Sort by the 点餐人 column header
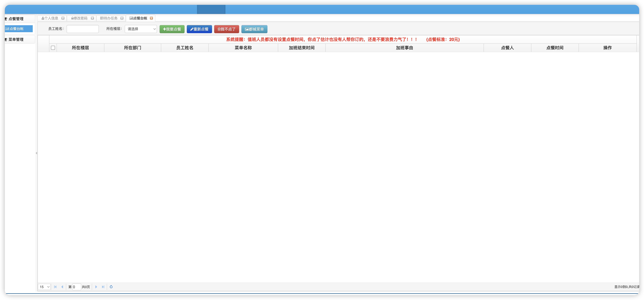Screen dimensions: 644x300 pos(507,48)
